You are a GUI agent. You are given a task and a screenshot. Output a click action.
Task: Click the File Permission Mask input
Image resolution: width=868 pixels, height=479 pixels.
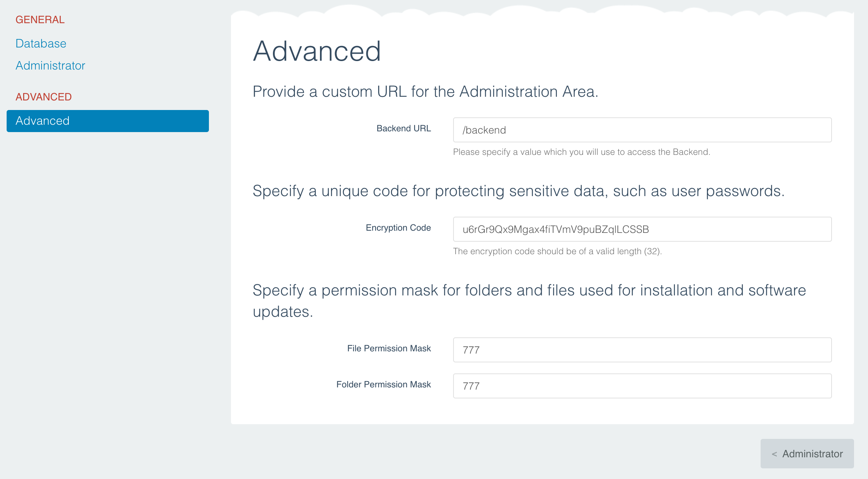tap(642, 350)
